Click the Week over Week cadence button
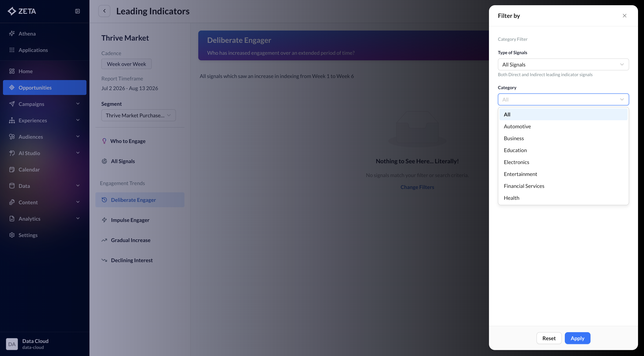644x356 pixels. (127, 64)
